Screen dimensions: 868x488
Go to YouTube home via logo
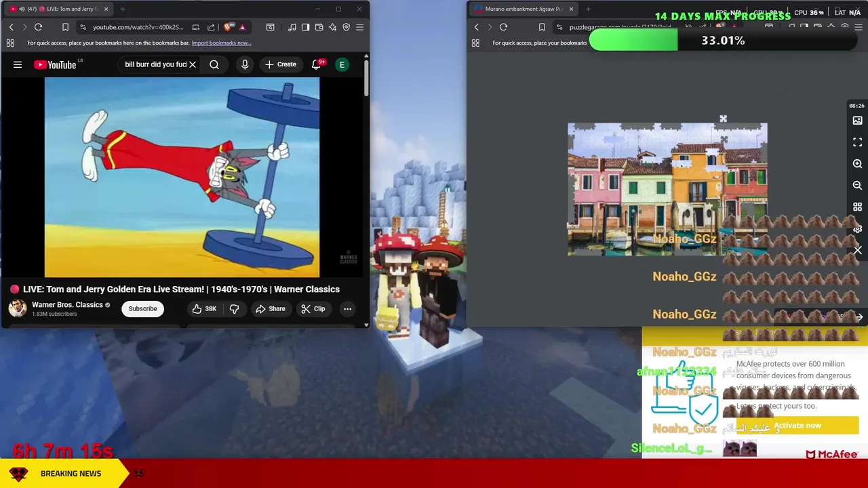click(x=55, y=64)
